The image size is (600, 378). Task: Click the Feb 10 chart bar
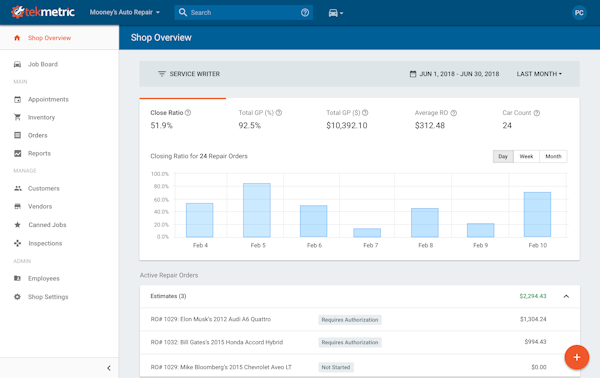[537, 215]
